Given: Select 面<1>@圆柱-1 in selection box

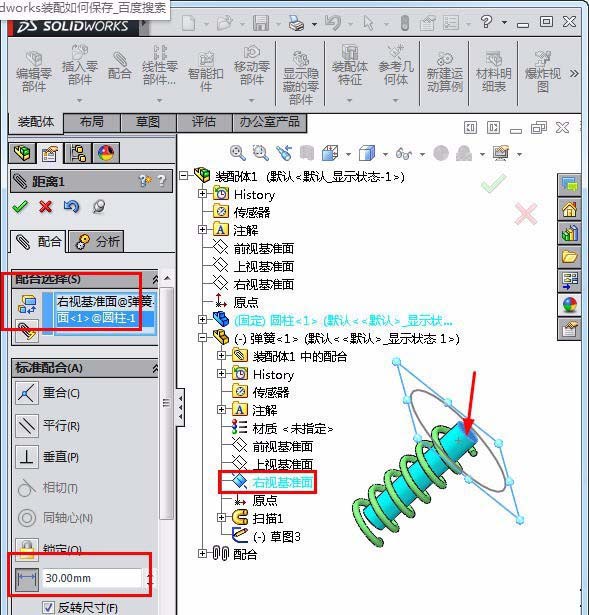Looking at the screenshot, I should [x=104, y=318].
